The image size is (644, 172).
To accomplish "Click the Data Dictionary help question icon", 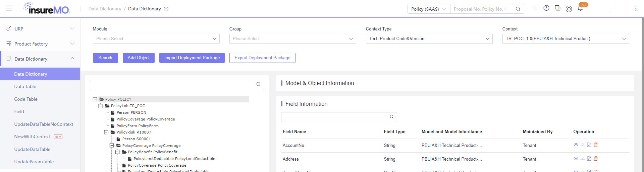I will click(x=166, y=9).
